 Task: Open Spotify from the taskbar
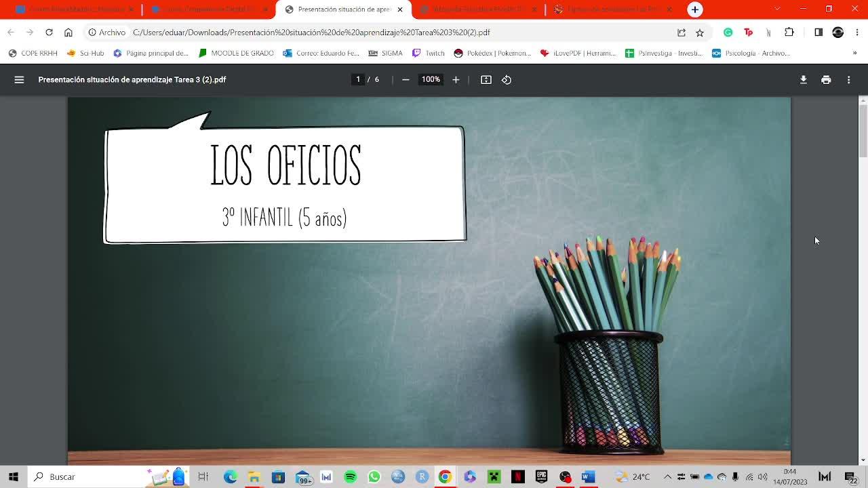[x=351, y=477]
